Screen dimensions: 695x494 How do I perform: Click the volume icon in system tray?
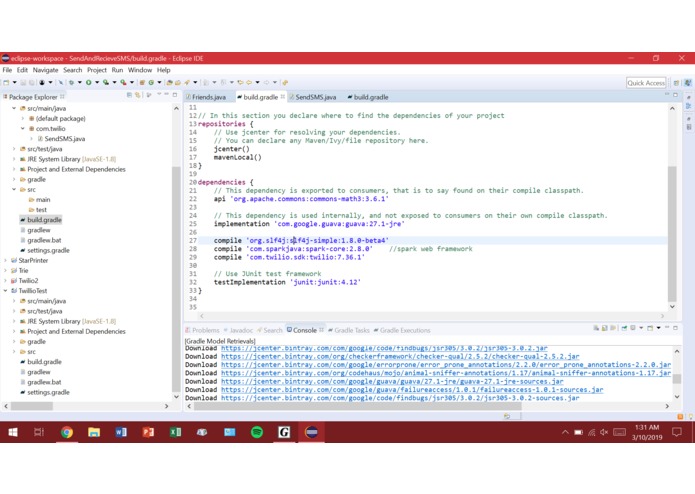604,432
